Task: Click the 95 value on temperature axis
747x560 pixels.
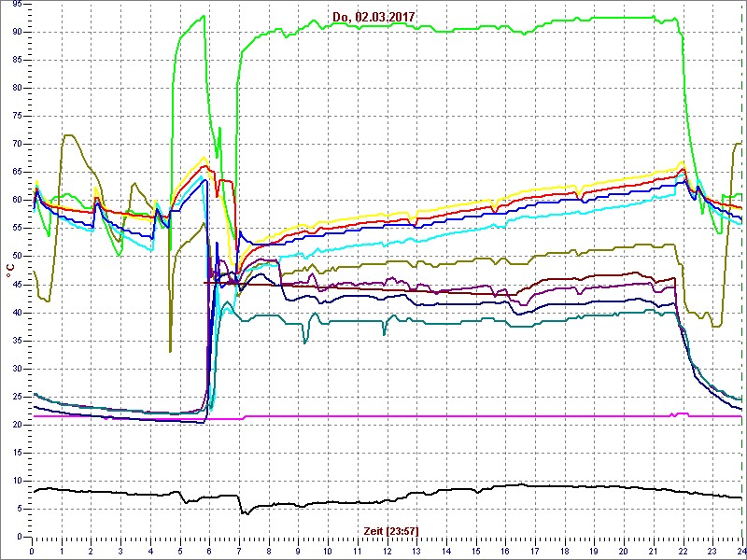Action: click(16, 5)
